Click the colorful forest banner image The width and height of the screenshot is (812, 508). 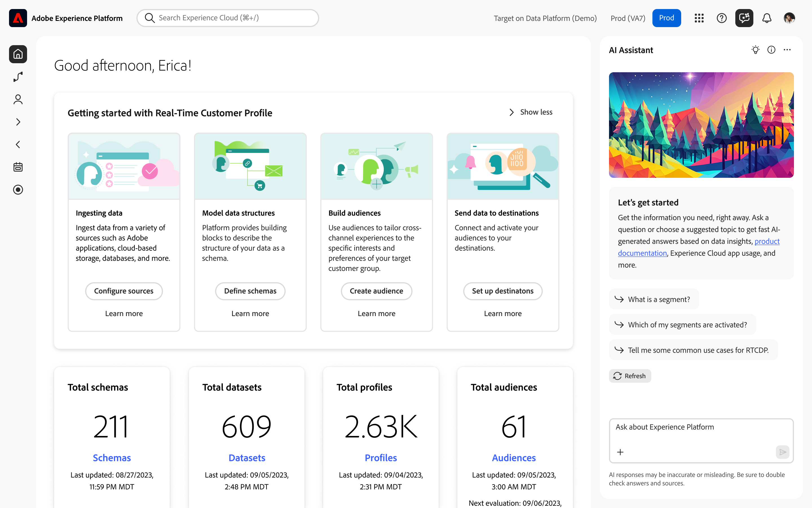701,125
